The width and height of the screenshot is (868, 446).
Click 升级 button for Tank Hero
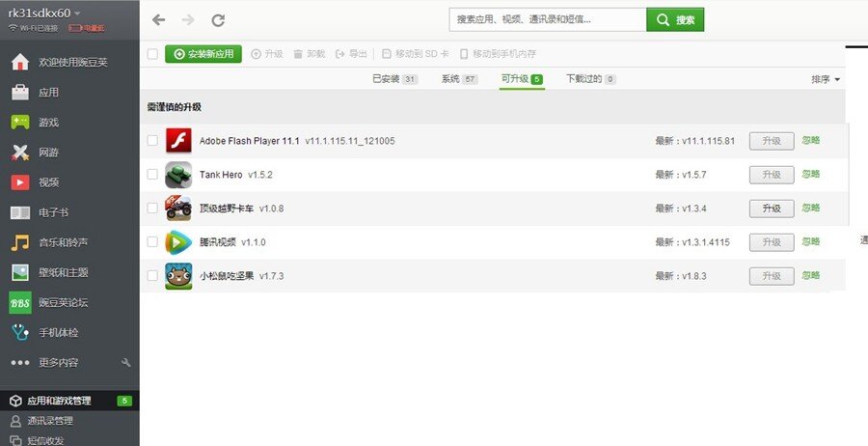pos(772,175)
